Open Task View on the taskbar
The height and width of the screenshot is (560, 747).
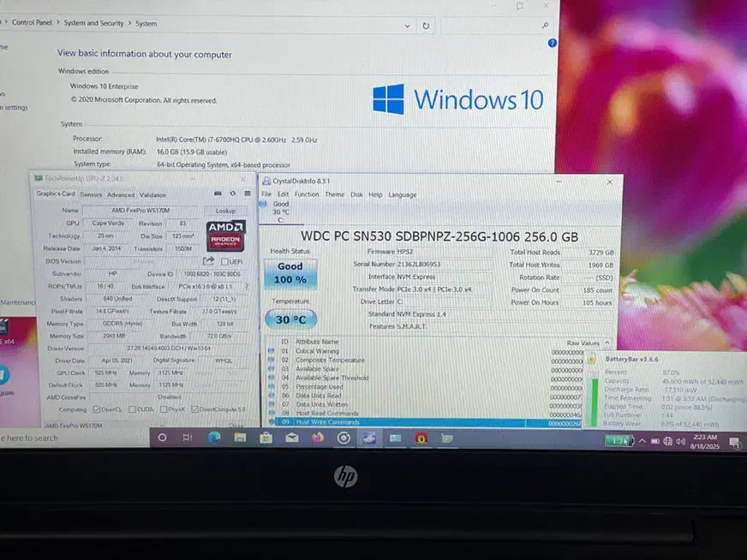(x=188, y=438)
